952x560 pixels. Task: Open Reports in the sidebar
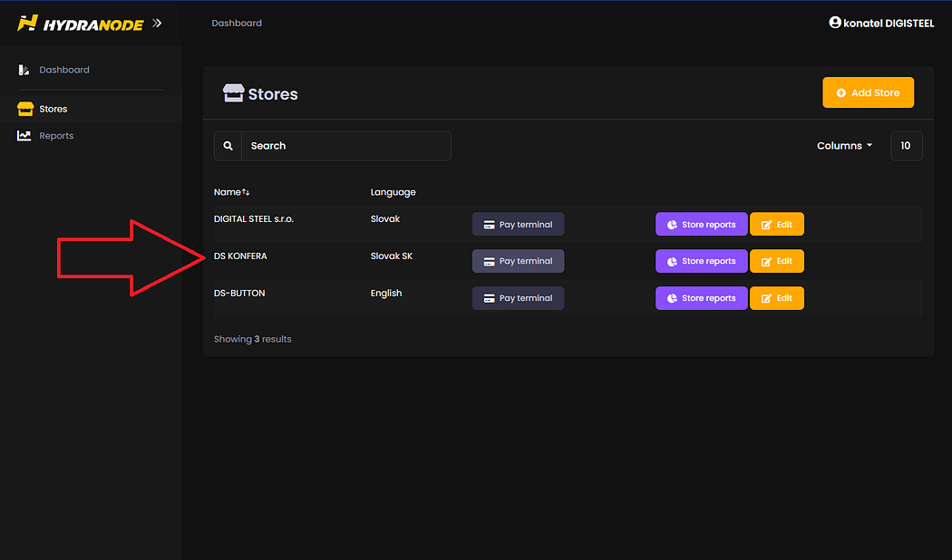click(56, 136)
